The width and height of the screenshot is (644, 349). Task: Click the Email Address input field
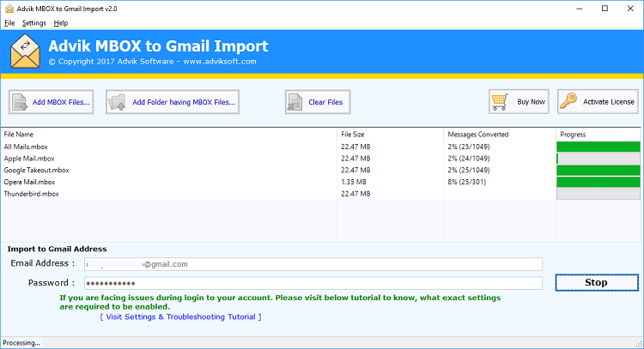[313, 264]
